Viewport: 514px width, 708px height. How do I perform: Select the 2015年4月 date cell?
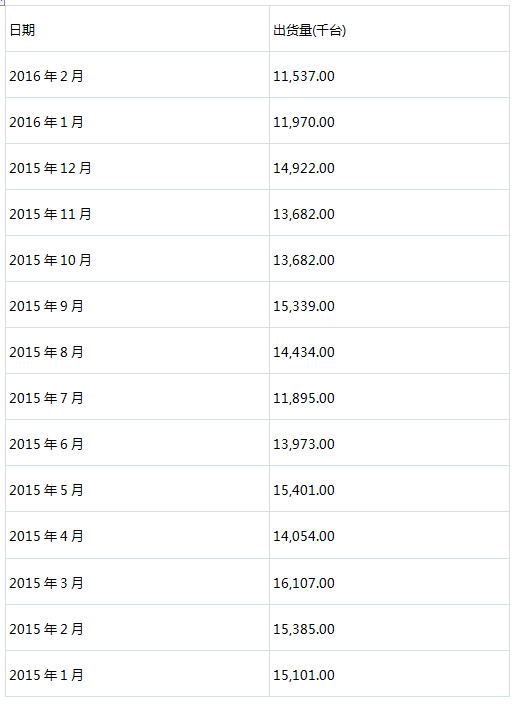click(137, 536)
